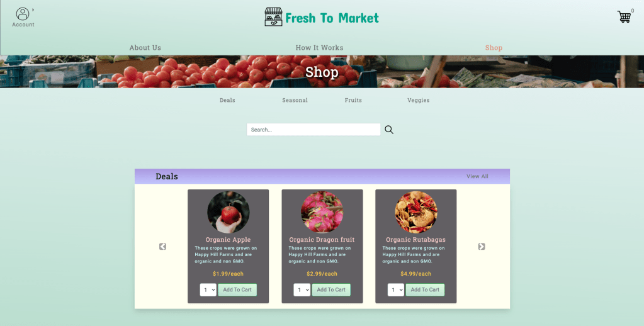Screen dimensions: 644x326
Task: Expand quantity dropdown for Organic Dragon fruit
Action: coord(302,290)
